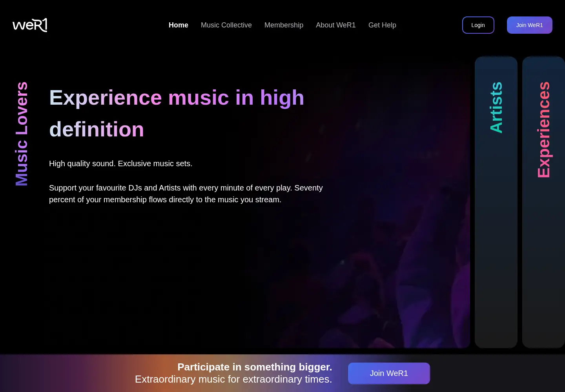Click the Login button
Image resolution: width=565 pixels, height=392 pixels.
(478, 25)
